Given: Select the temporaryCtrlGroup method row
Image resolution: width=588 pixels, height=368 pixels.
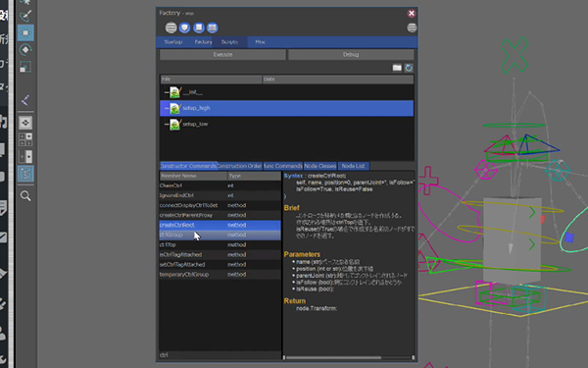Looking at the screenshot, I should [220, 275].
